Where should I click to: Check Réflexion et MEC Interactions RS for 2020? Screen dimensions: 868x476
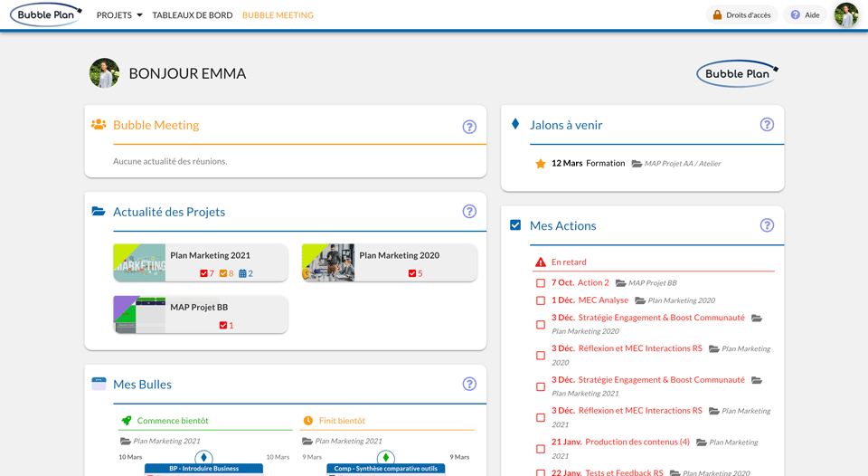pyautogui.click(x=541, y=356)
